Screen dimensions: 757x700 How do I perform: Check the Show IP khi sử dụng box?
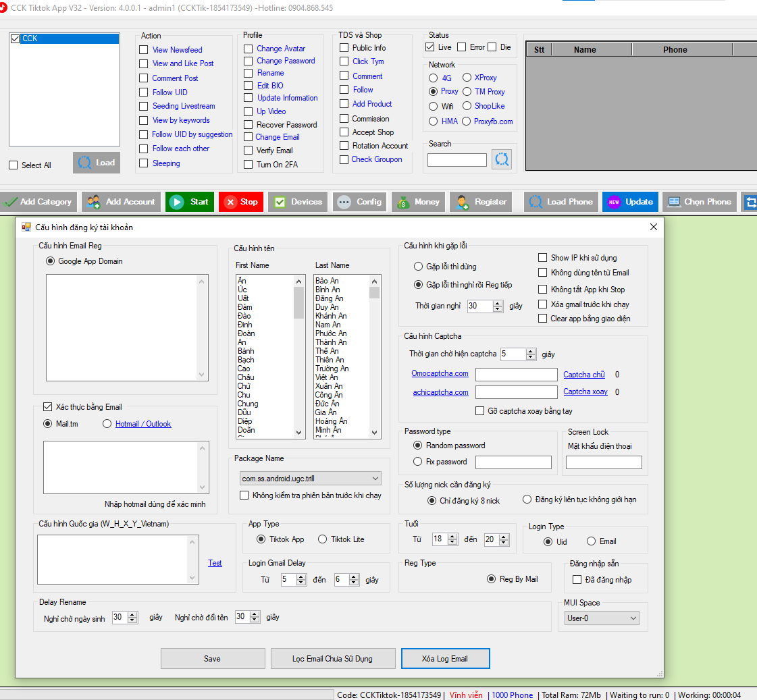[543, 258]
